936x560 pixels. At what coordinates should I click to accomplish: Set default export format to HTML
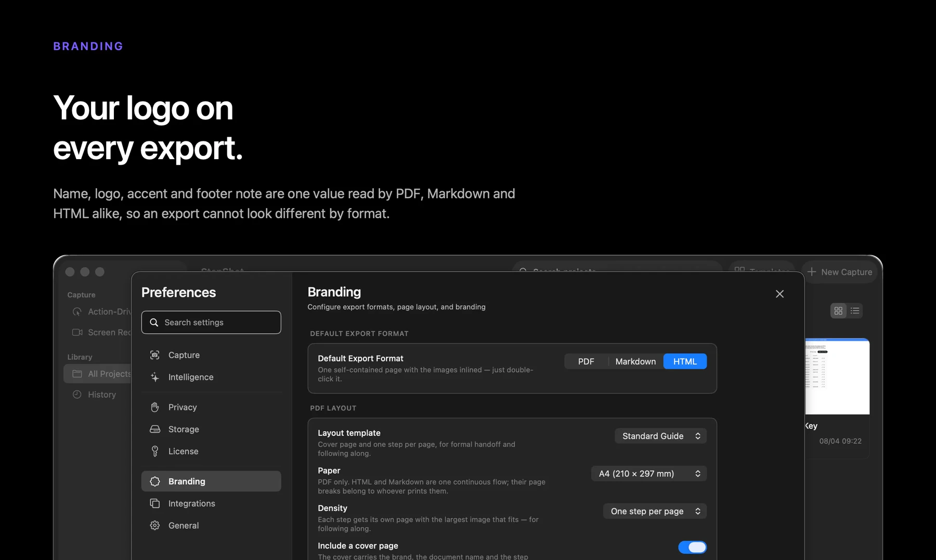point(685,361)
